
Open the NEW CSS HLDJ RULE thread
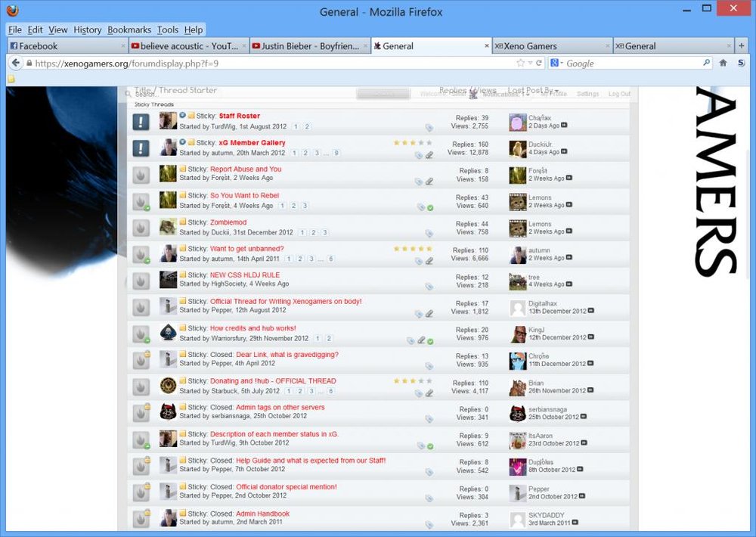(245, 275)
